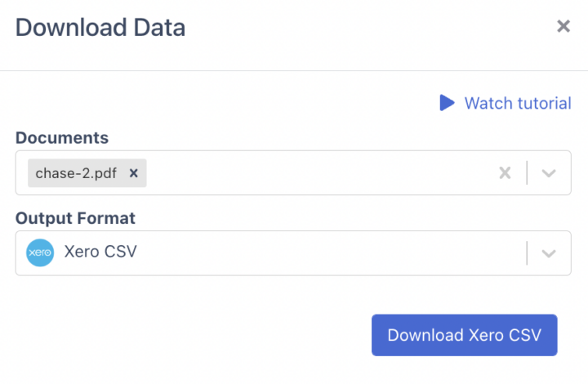Image resolution: width=588 pixels, height=384 pixels.
Task: Click empty space inside Output Format field
Action: [327, 253]
